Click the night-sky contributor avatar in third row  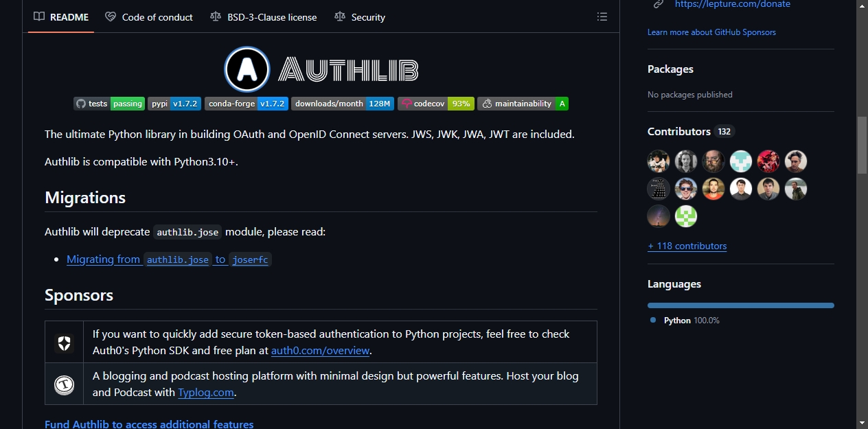coord(659,216)
